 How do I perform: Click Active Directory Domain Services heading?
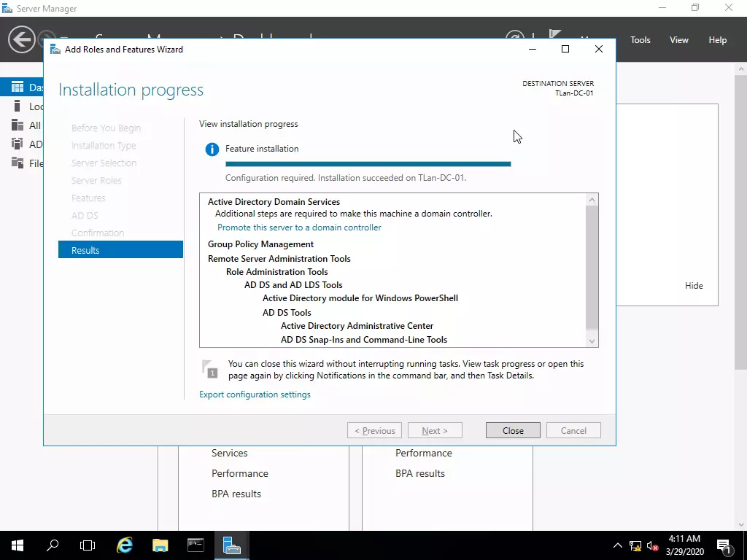pos(274,202)
